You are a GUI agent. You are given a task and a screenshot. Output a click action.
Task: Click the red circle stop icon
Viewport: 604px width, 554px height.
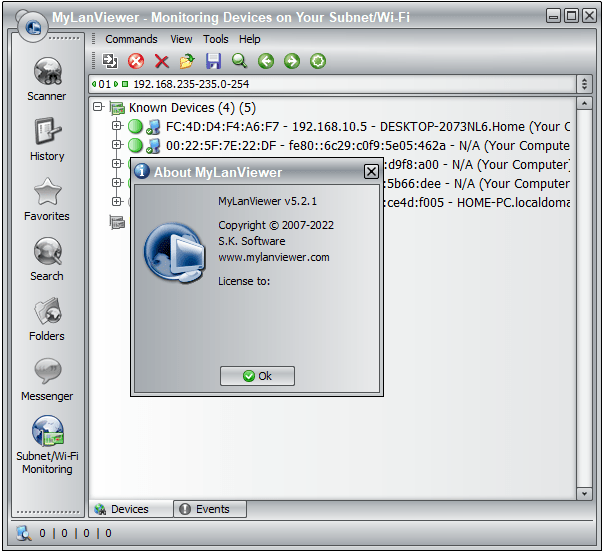(x=136, y=61)
